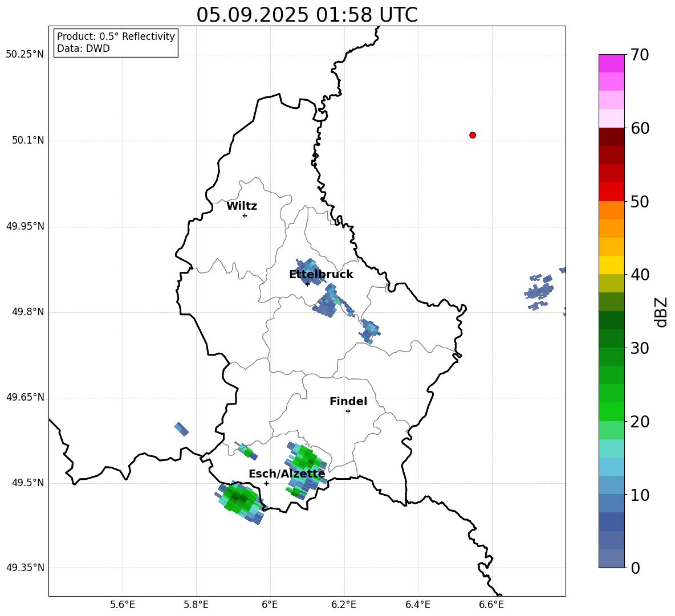Click the dark red colorbar segment below 60
This screenshot has width=675, height=616.
612,137
